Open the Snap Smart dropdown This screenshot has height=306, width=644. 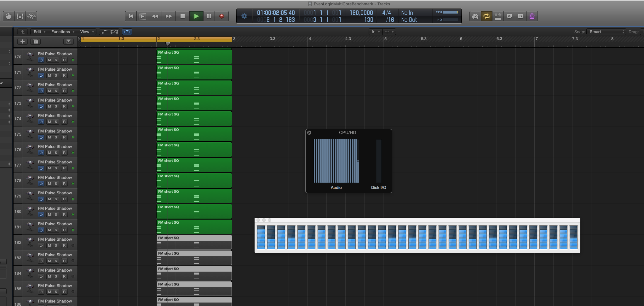point(606,32)
